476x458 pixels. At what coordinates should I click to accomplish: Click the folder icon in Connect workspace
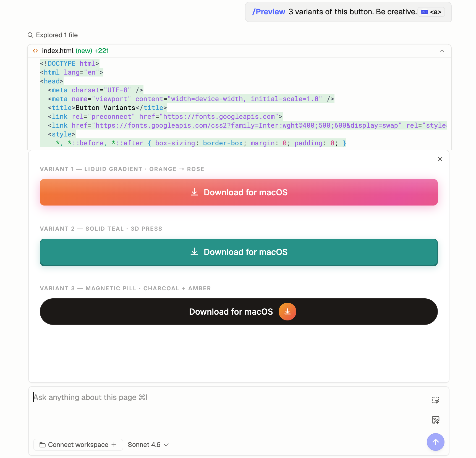pyautogui.click(x=43, y=445)
